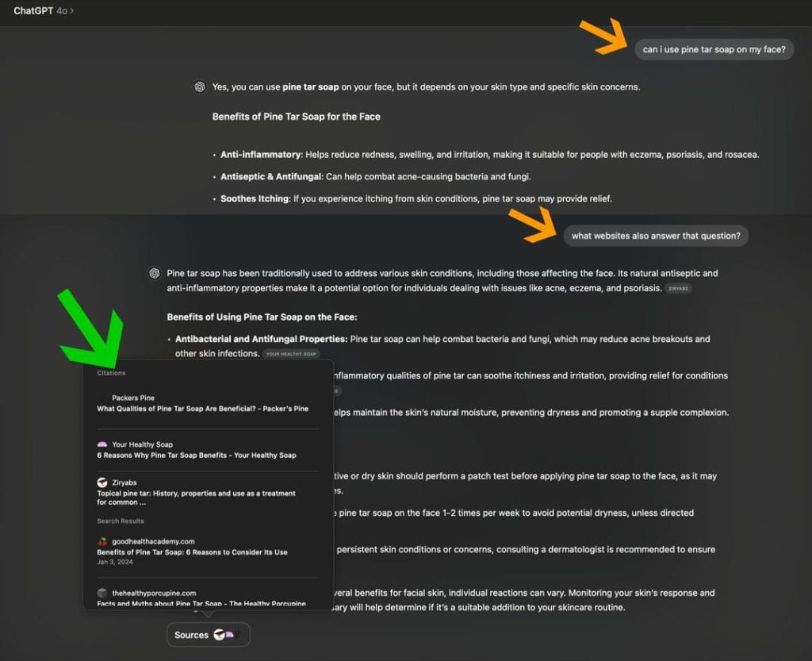Viewport: 812px width, 661px height.
Task: Open the ChatGPT 4o model selector
Action: pos(44,11)
